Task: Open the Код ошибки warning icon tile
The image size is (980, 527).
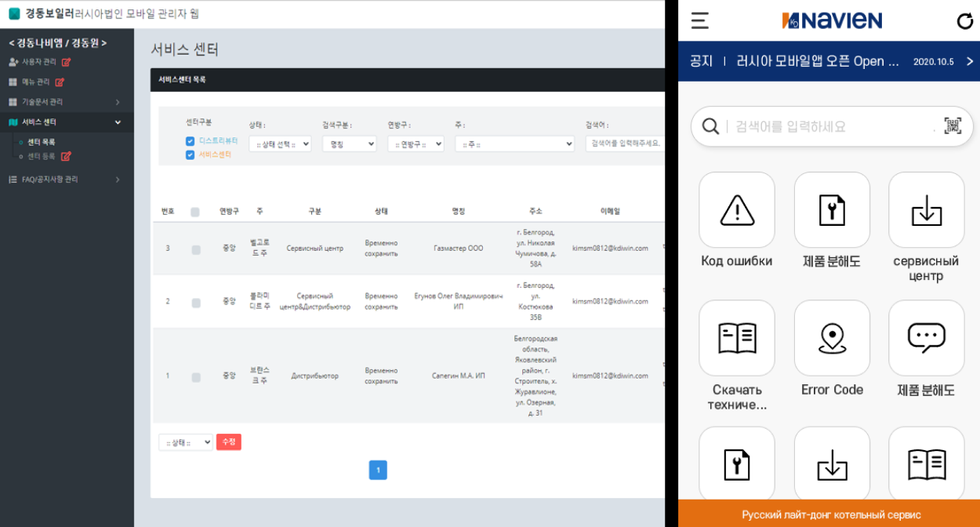Action: pos(736,210)
